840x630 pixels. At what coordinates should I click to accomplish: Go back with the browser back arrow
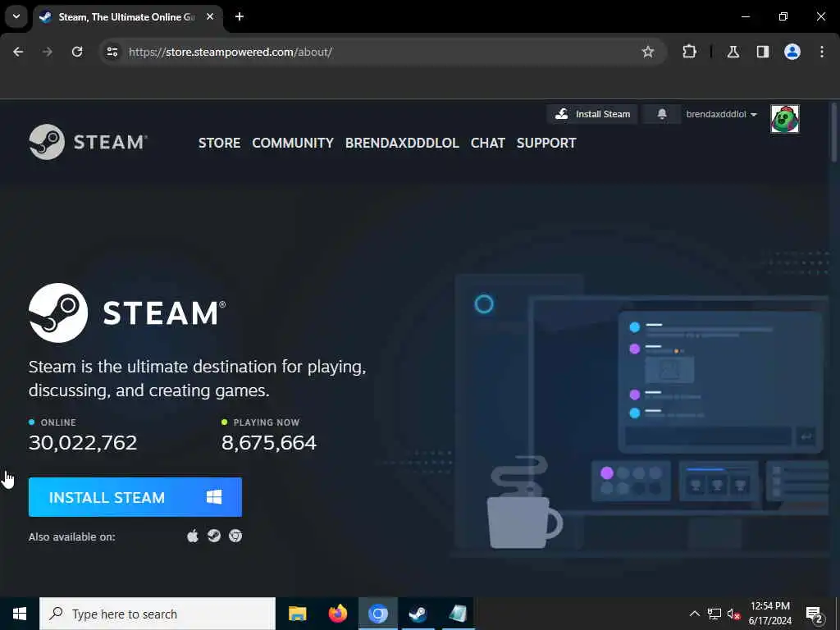pyautogui.click(x=18, y=52)
